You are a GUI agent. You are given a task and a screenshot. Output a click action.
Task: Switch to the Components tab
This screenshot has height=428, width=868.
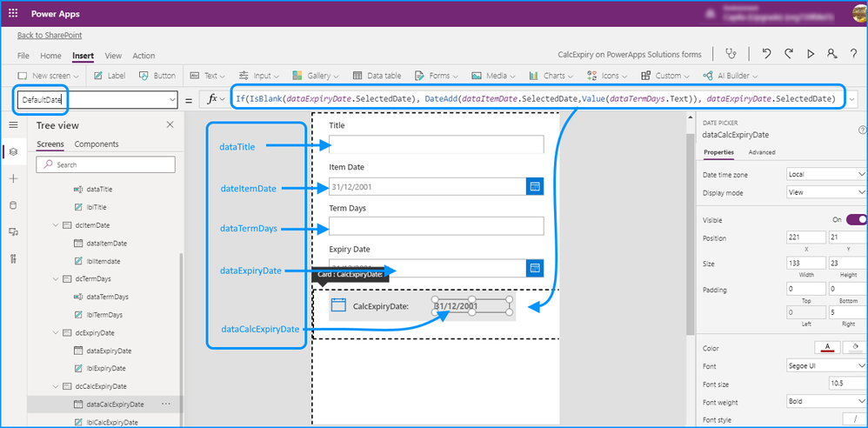(x=97, y=144)
